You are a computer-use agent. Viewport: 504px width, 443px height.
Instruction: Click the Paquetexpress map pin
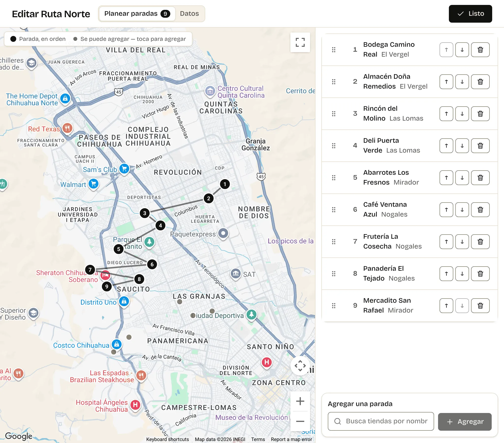(x=223, y=233)
